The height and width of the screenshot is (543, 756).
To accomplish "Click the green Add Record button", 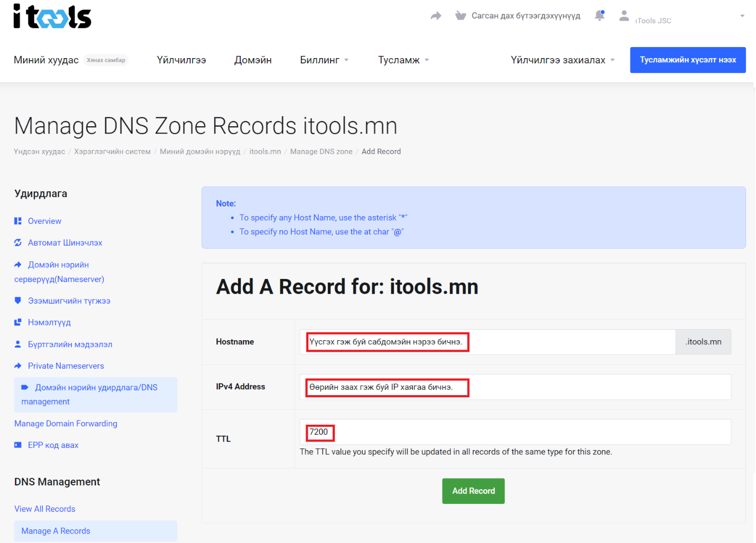I will coord(474,491).
